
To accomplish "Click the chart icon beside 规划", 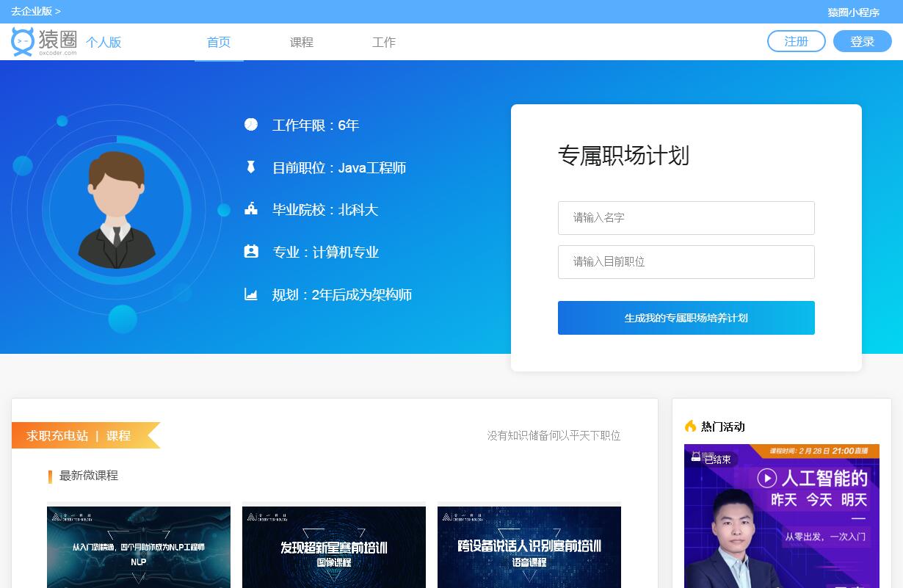I will coord(251,294).
